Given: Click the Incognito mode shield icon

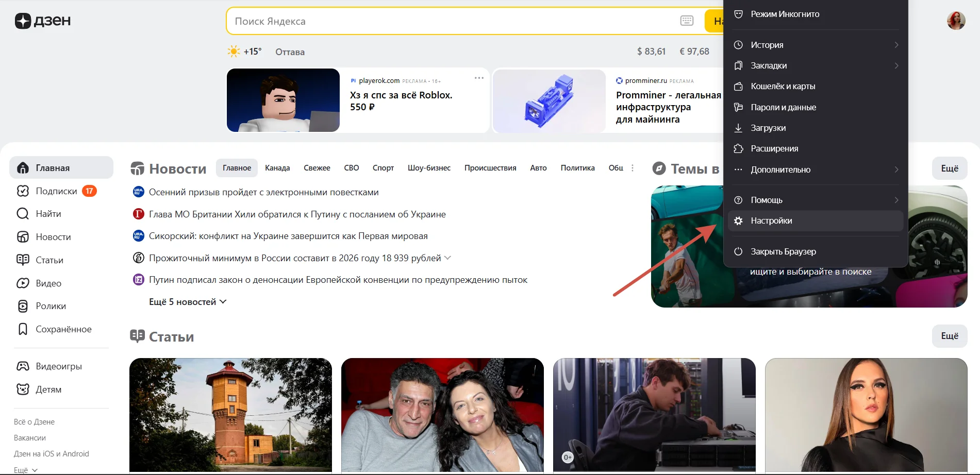Looking at the screenshot, I should click(x=738, y=14).
